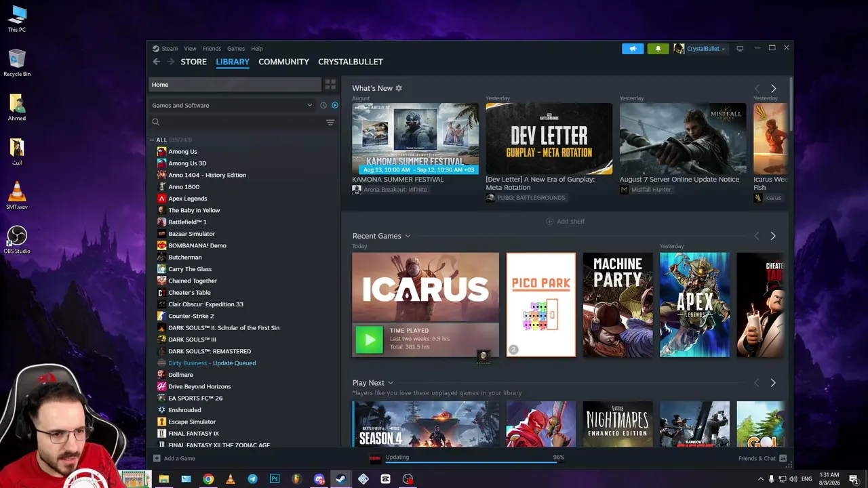The height and width of the screenshot is (488, 868).
Task: Click the volume icon in system tray
Action: click(793, 479)
